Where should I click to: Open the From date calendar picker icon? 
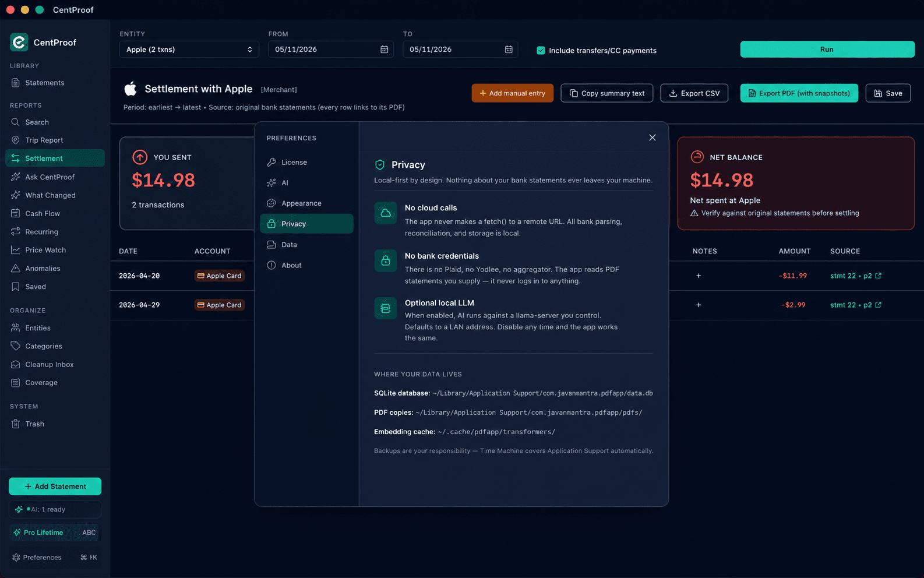coord(385,50)
